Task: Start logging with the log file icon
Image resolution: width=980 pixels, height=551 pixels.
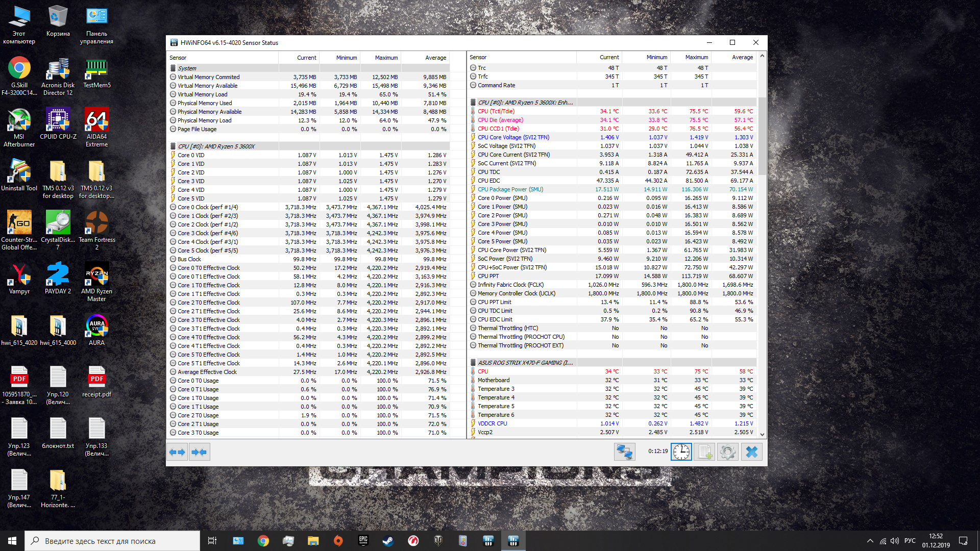Action: (x=705, y=452)
